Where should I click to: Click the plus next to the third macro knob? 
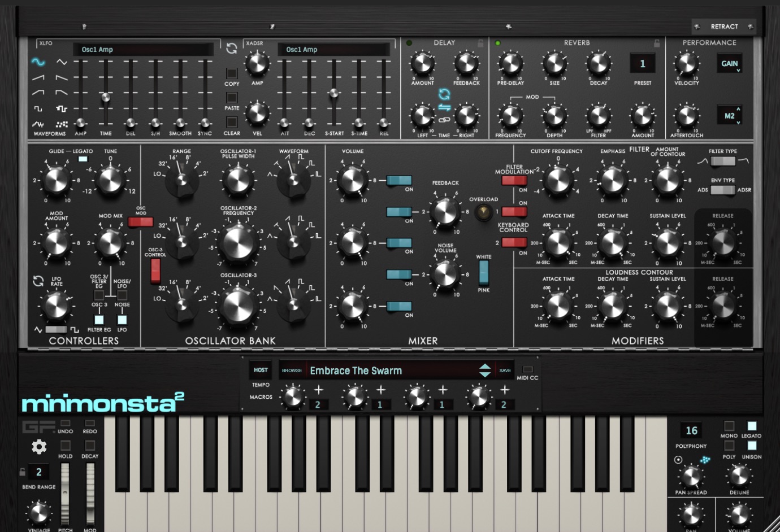point(443,390)
